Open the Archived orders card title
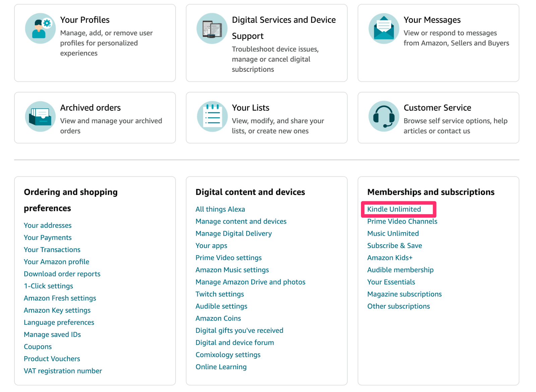536x392 pixels. (x=90, y=108)
